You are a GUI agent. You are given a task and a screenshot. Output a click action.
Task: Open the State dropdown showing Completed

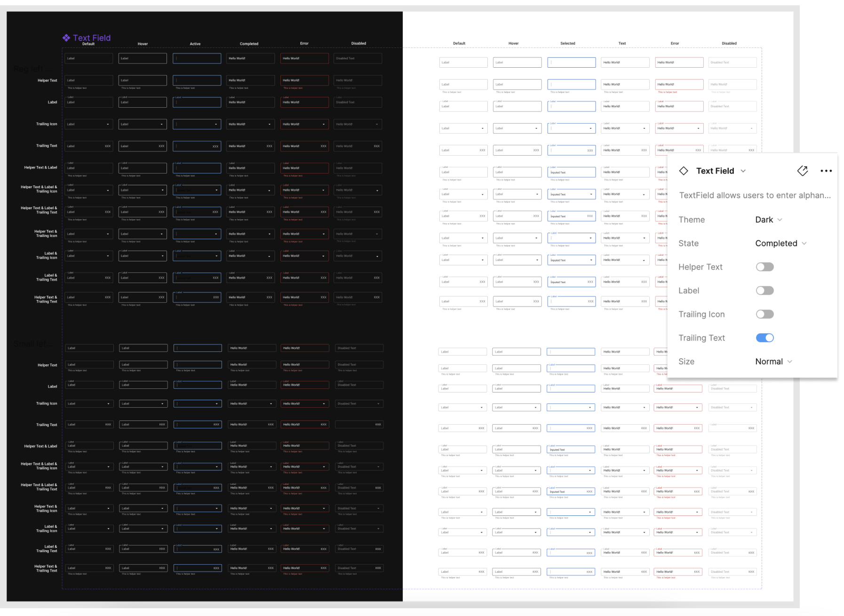(781, 243)
